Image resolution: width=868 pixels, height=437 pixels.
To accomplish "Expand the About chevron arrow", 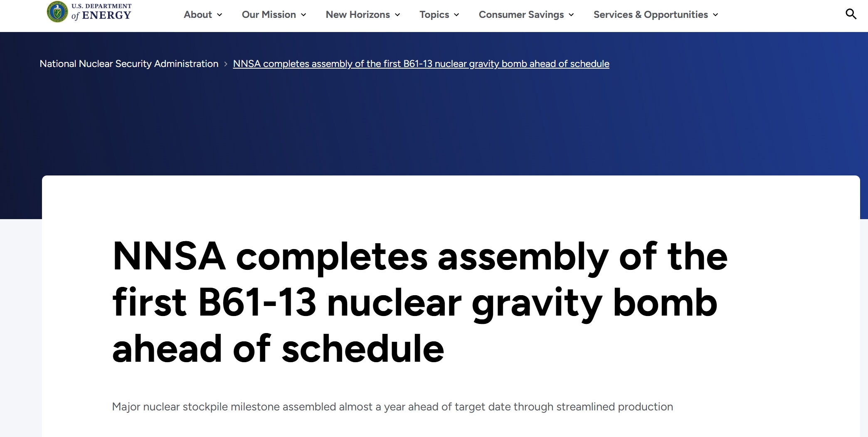I will (x=219, y=15).
